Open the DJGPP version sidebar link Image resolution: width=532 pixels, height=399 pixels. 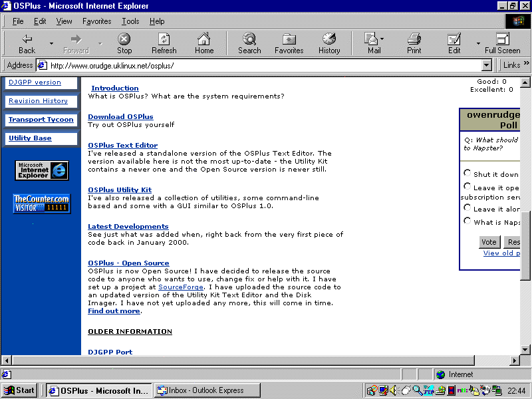[x=35, y=82]
